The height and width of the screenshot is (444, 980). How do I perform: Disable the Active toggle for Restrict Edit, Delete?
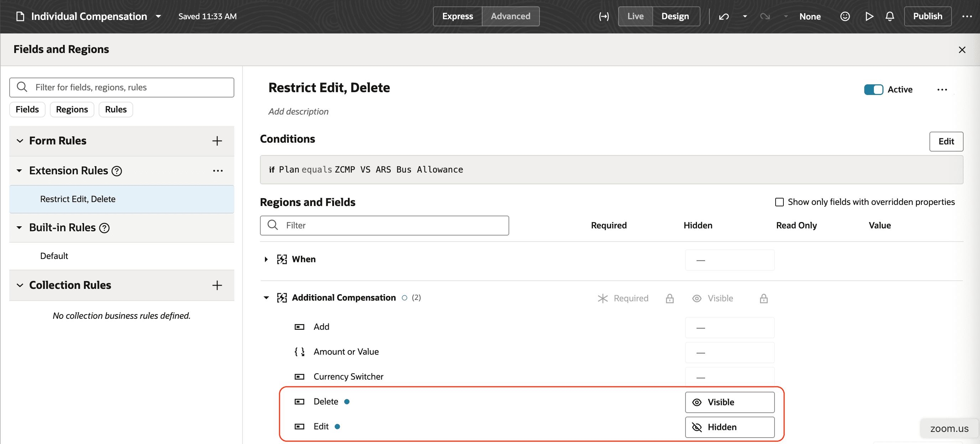point(874,89)
